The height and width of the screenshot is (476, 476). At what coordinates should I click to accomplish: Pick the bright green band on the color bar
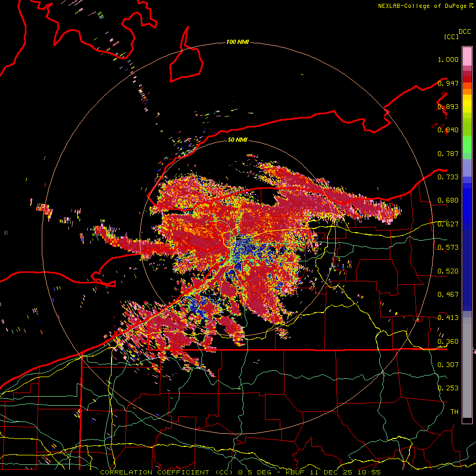pos(467,144)
